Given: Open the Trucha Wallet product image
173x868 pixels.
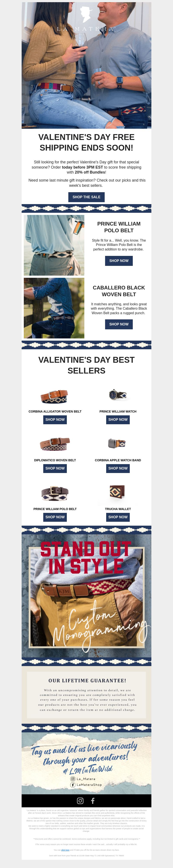Looking at the screenshot, I should coord(117,492).
